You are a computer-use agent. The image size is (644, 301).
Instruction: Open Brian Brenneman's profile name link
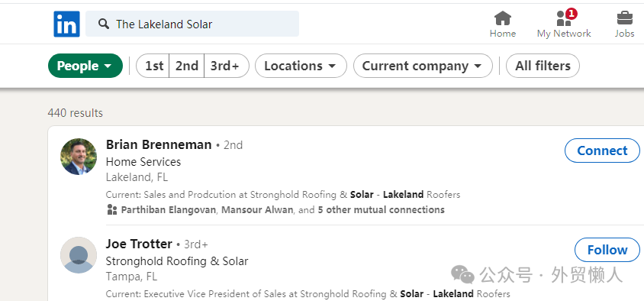point(159,144)
